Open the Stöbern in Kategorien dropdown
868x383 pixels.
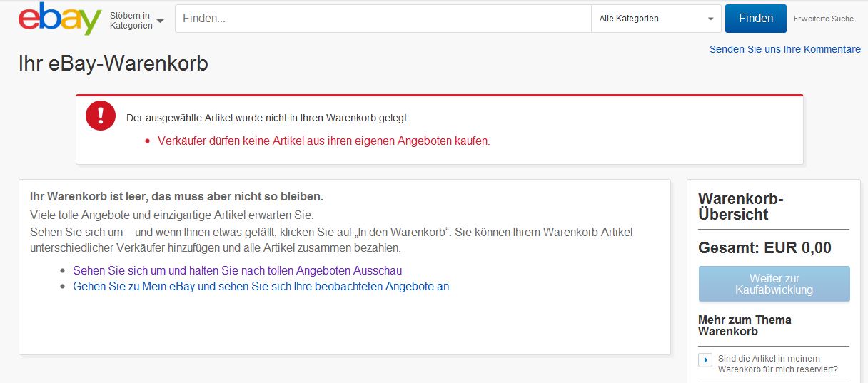136,20
